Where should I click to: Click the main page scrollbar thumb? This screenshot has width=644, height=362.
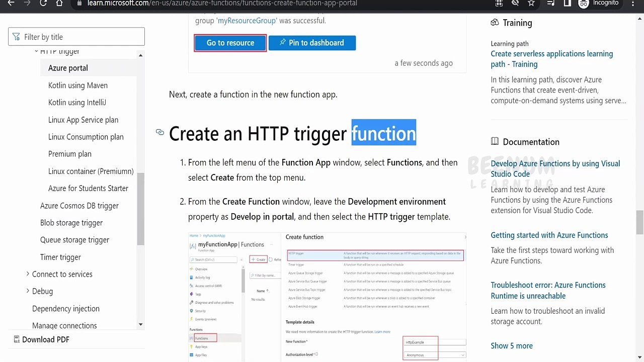pyautogui.click(x=640, y=222)
